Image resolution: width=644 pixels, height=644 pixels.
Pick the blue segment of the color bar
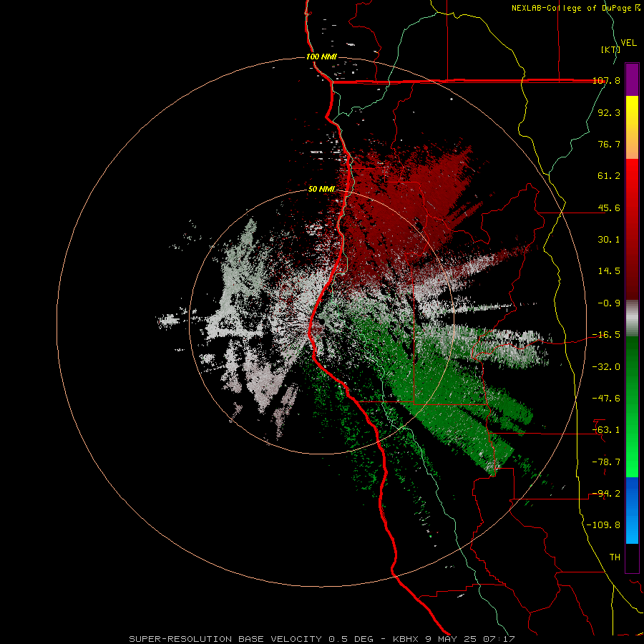(632, 510)
